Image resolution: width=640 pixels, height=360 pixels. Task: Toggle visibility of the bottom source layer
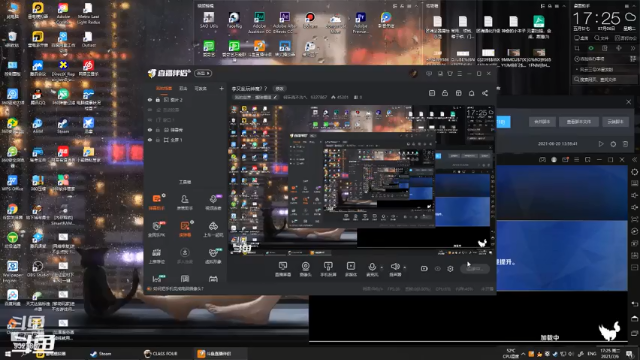click(x=150, y=140)
